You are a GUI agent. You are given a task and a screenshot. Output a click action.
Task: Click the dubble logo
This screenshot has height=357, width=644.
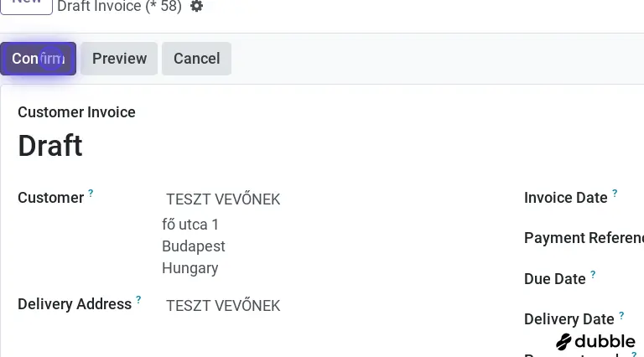tap(595, 341)
